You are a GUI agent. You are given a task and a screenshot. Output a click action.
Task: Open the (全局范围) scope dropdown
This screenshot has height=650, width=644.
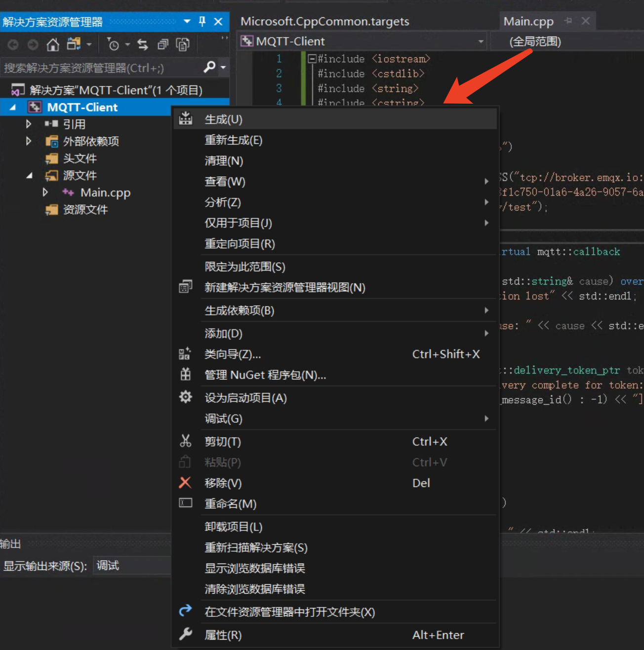click(x=567, y=41)
